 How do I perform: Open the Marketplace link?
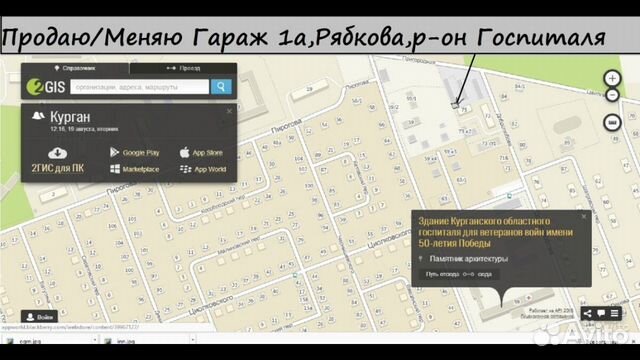pyautogui.click(x=141, y=169)
